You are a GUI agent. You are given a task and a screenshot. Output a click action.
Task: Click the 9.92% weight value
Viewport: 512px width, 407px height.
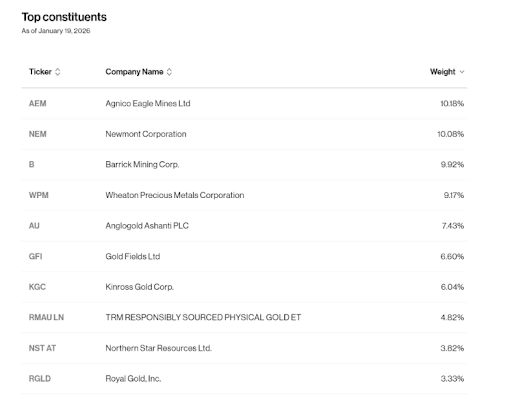coord(452,164)
